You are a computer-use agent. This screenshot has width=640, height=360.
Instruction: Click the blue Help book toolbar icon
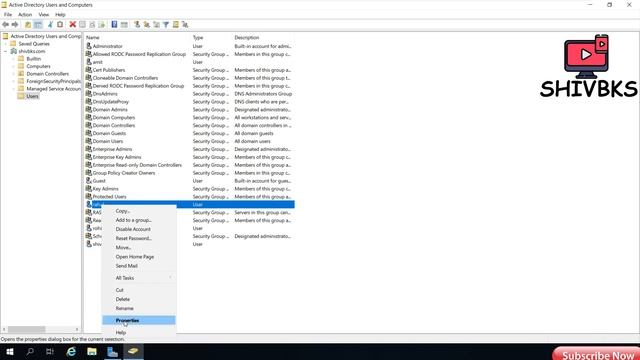pos(114,25)
